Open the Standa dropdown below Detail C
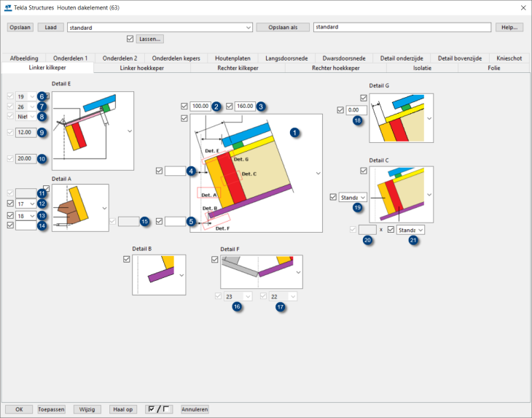The height and width of the screenshot is (418, 532). point(410,230)
